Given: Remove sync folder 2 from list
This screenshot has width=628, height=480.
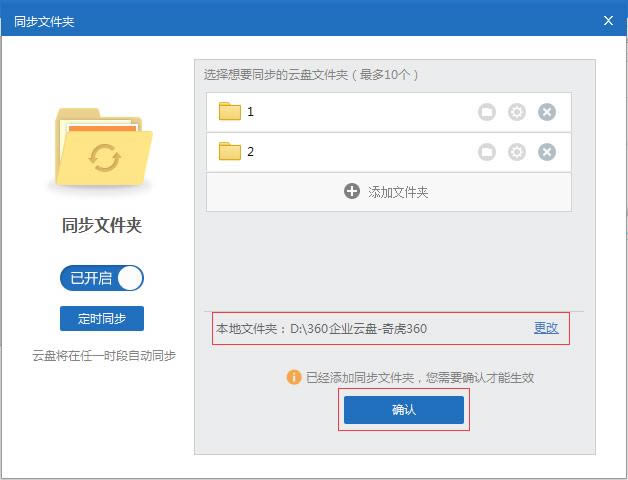Looking at the screenshot, I should pyautogui.click(x=546, y=152).
